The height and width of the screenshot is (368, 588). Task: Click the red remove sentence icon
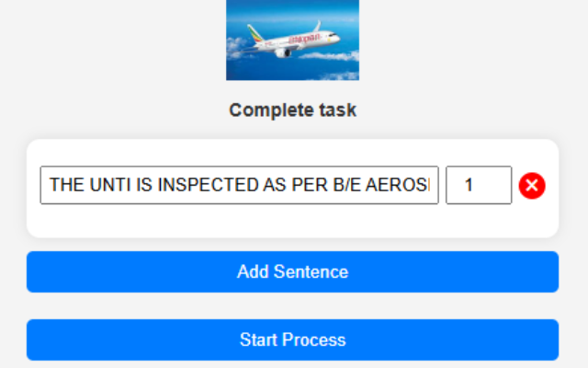(532, 186)
